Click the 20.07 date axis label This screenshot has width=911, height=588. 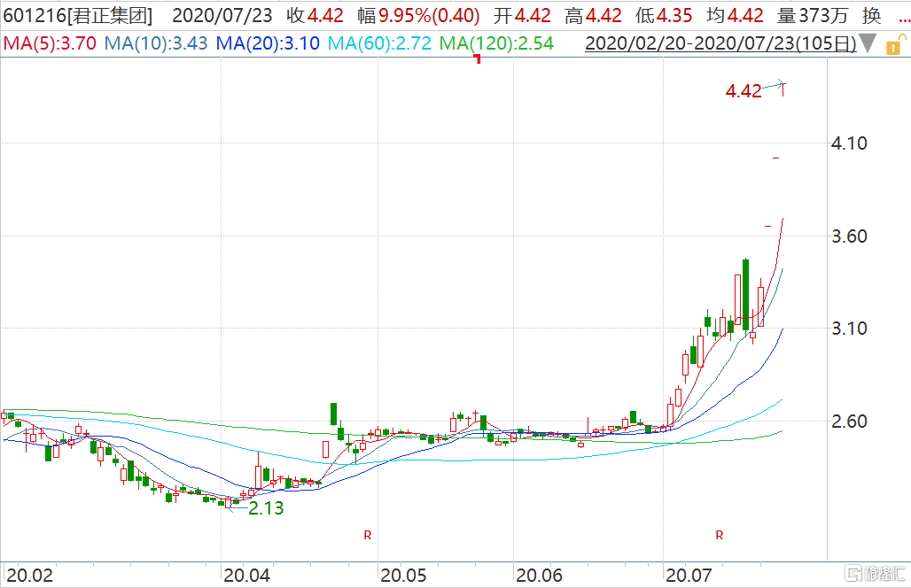click(689, 576)
